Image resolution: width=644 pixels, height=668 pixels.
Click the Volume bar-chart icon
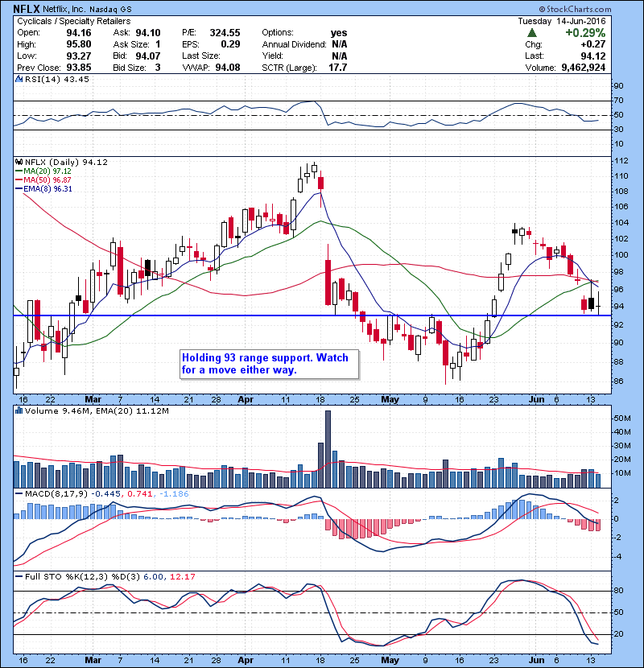coord(19,410)
